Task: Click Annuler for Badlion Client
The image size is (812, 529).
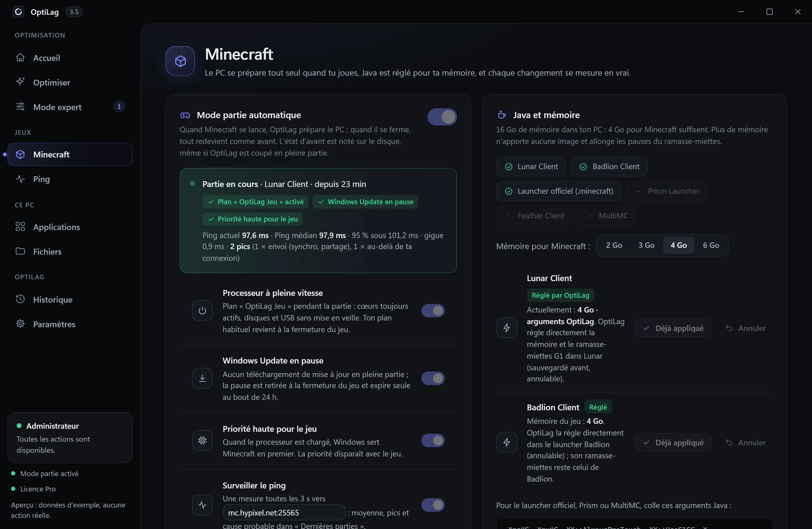Action: click(x=746, y=442)
